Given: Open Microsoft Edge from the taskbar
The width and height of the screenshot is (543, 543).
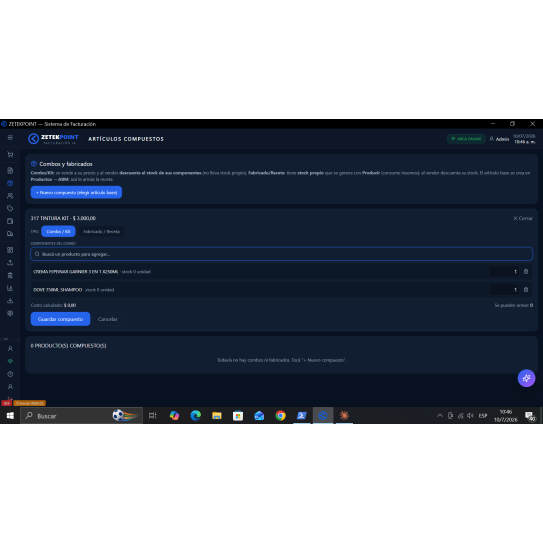Looking at the screenshot, I should pyautogui.click(x=196, y=416).
